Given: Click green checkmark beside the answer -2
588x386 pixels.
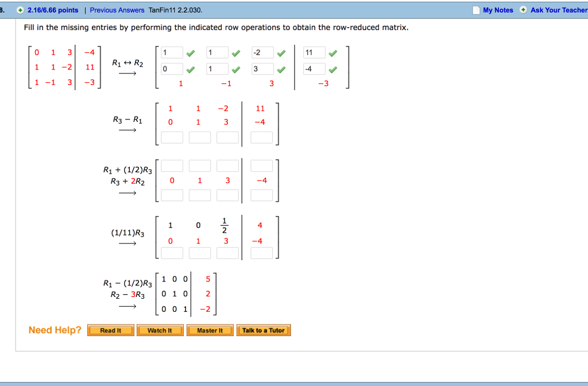Looking at the screenshot, I should coord(281,52).
